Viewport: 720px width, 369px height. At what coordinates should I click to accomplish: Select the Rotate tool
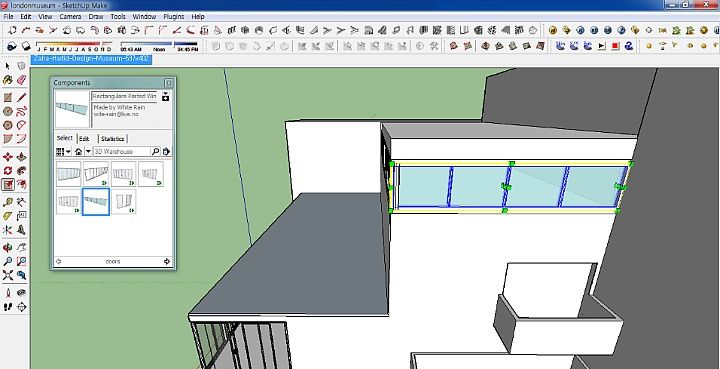point(8,171)
